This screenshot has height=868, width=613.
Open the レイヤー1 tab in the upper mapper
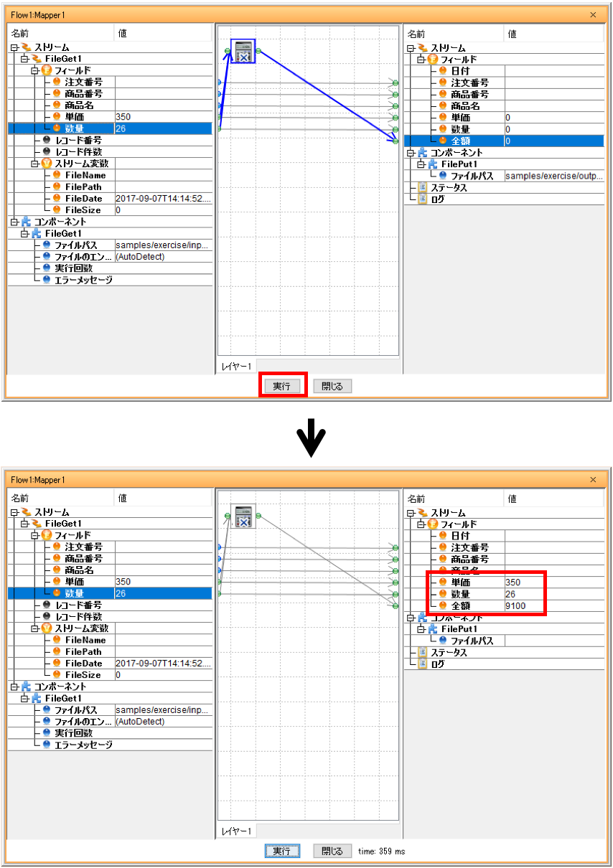click(x=236, y=366)
